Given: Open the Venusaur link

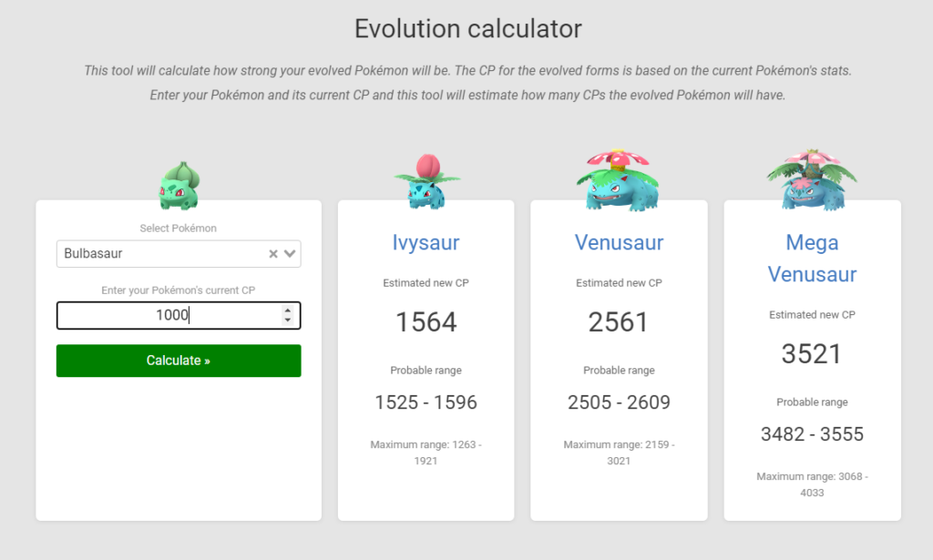Looking at the screenshot, I should pos(619,242).
